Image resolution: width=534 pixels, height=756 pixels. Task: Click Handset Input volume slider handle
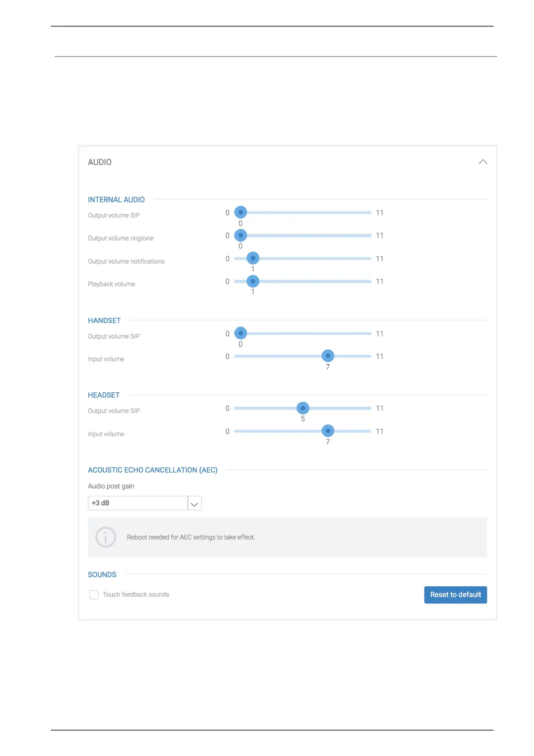[x=328, y=356]
